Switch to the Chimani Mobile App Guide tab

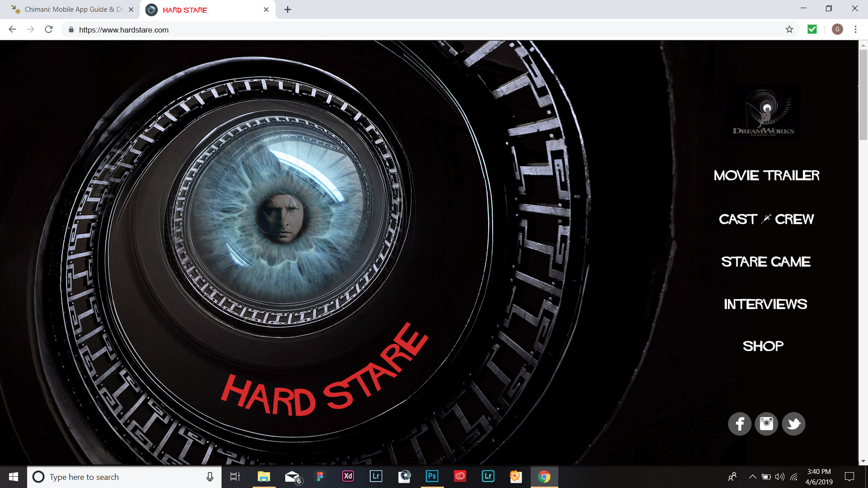73,9
